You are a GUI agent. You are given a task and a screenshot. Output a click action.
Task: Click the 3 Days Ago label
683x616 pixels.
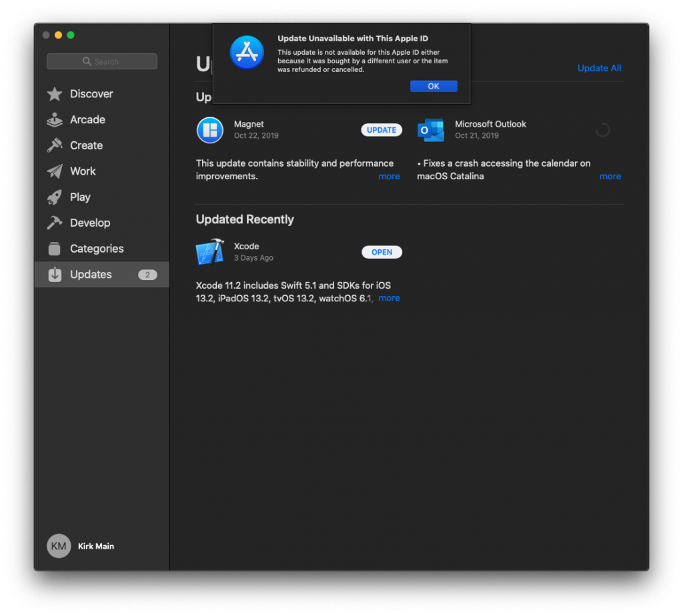point(253,258)
